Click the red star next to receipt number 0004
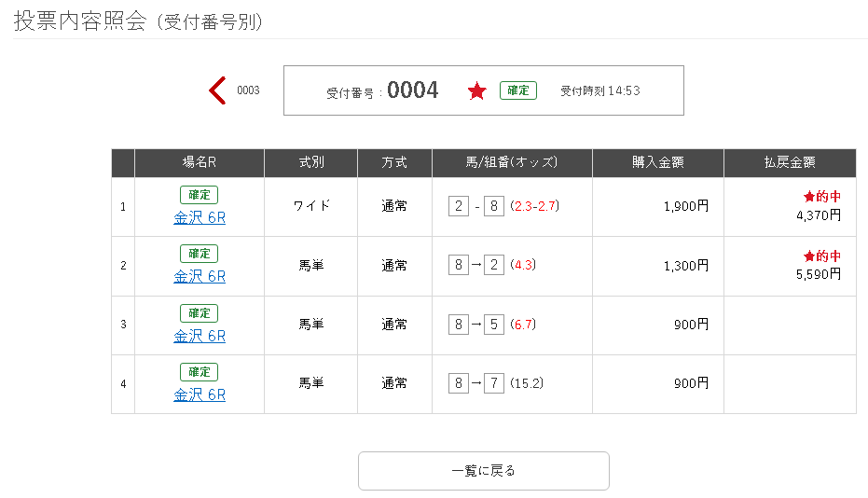 pos(476,90)
